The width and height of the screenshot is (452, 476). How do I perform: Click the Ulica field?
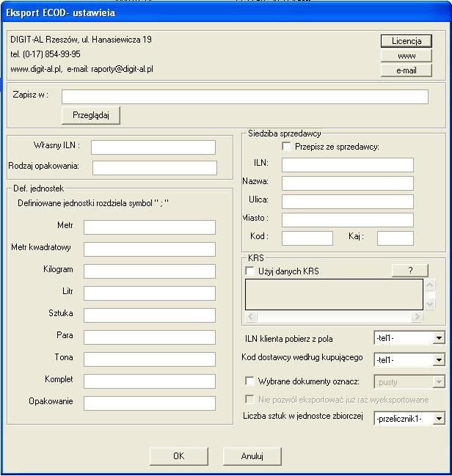click(348, 202)
